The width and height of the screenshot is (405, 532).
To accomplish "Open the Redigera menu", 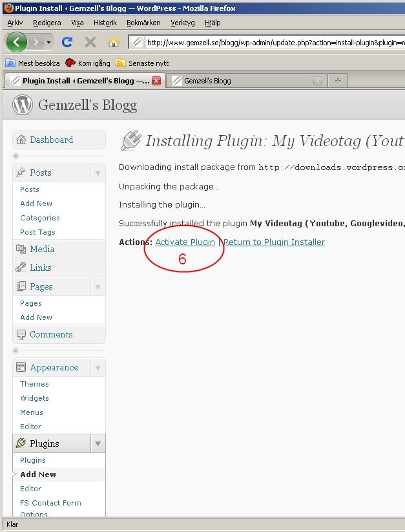I will tap(47, 23).
